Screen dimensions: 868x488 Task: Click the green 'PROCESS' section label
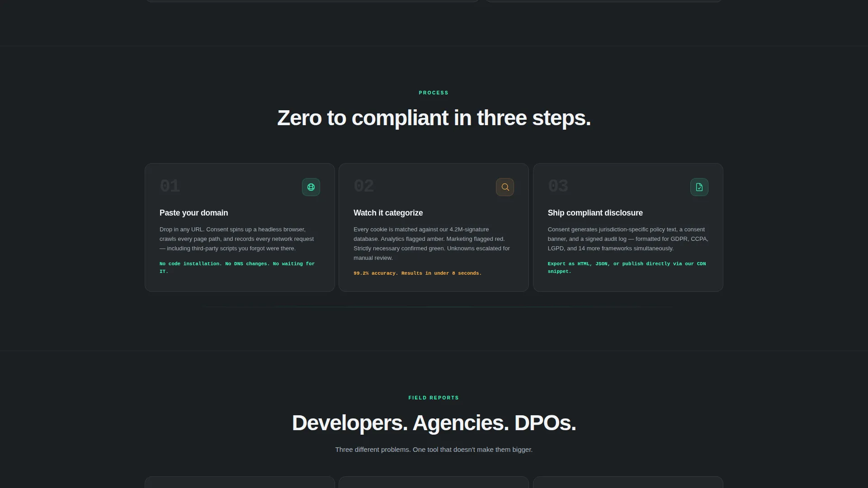click(x=434, y=93)
